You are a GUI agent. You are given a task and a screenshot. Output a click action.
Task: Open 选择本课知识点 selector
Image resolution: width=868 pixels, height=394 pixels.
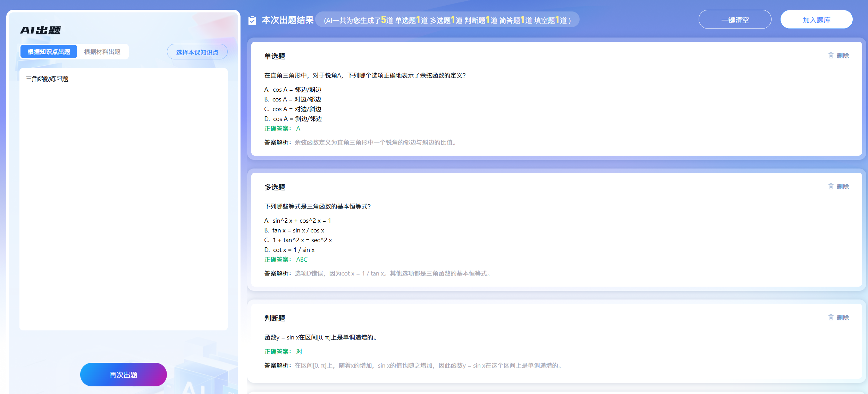tap(197, 52)
